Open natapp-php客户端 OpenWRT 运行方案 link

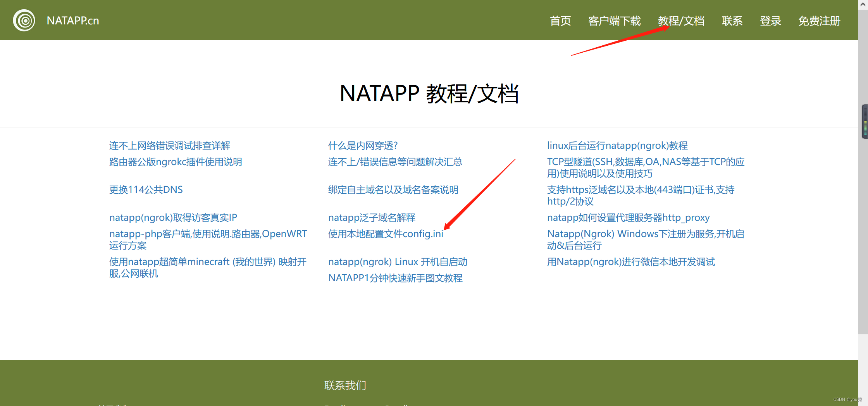click(x=208, y=240)
